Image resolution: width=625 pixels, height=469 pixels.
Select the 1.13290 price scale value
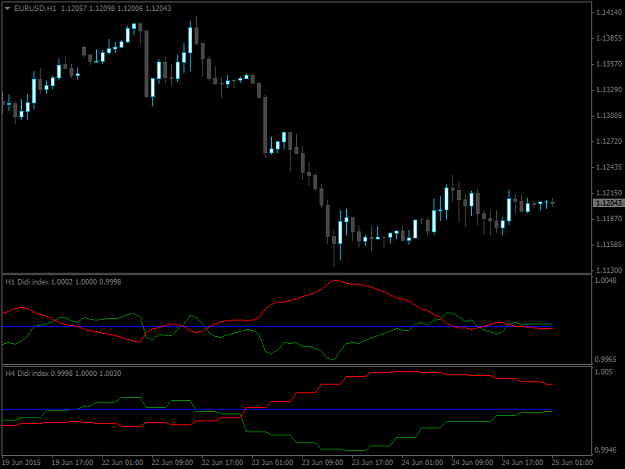pyautogui.click(x=609, y=90)
